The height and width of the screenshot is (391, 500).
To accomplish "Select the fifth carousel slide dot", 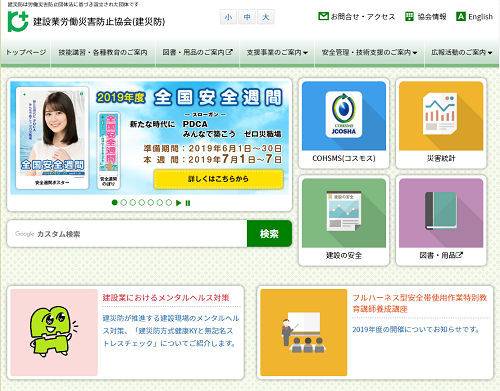I will tap(151, 202).
